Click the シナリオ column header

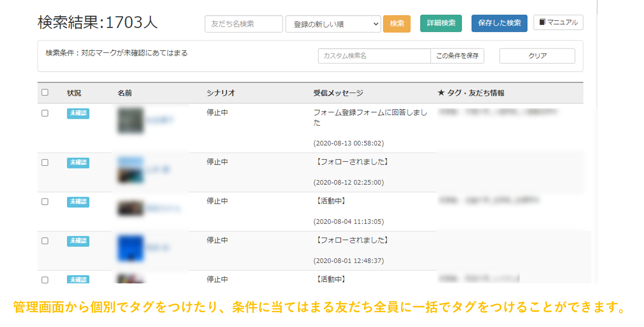(x=221, y=93)
